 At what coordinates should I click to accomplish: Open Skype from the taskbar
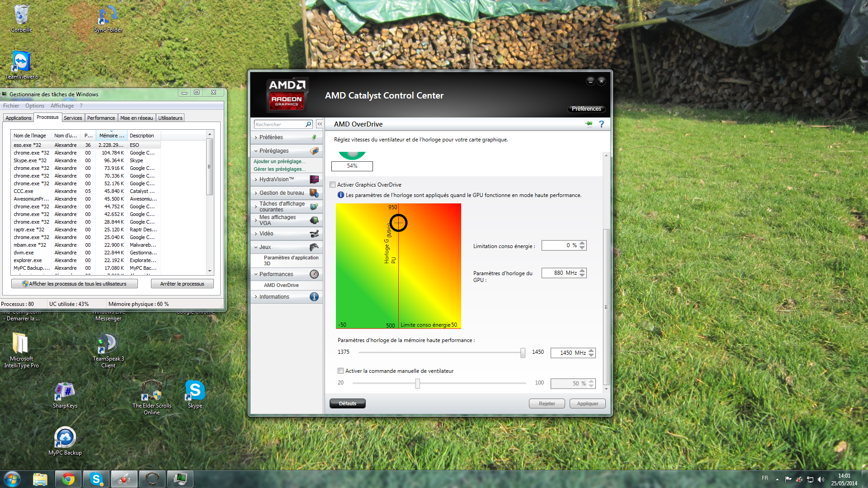click(x=96, y=479)
